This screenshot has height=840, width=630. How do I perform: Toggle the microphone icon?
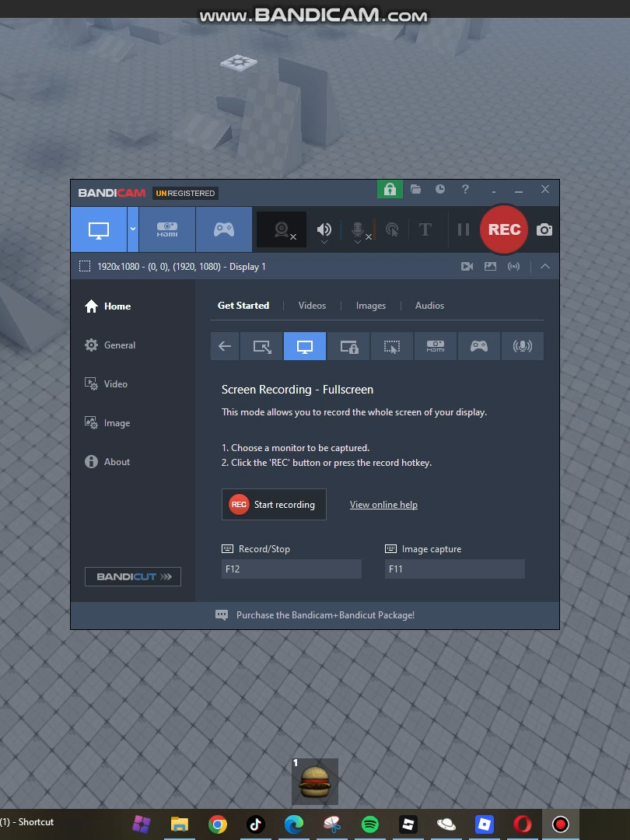point(358,229)
